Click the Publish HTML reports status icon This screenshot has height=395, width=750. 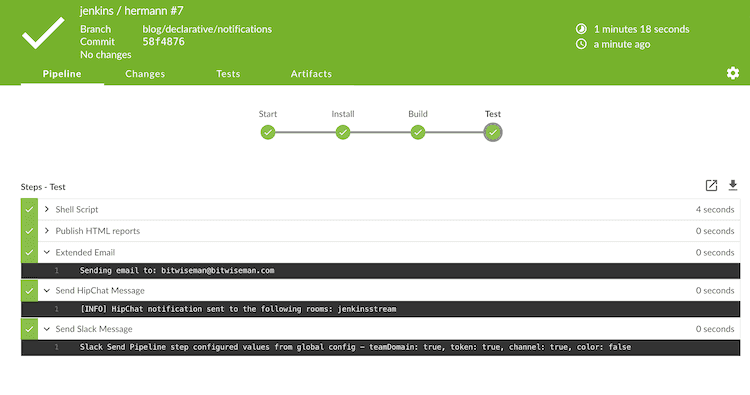point(29,231)
